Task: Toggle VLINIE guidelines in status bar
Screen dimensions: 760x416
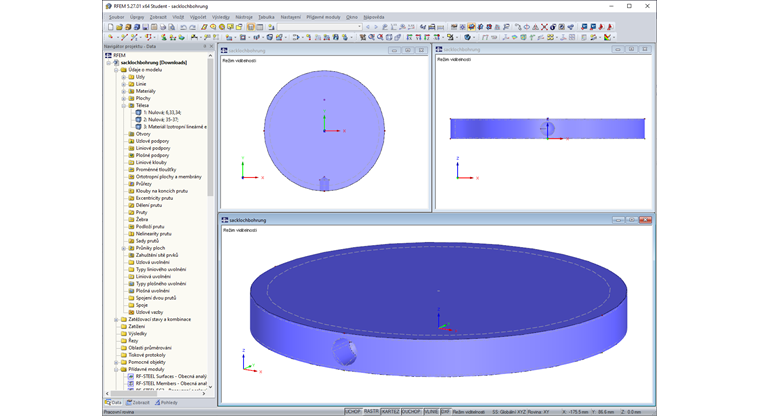Action: (431, 412)
